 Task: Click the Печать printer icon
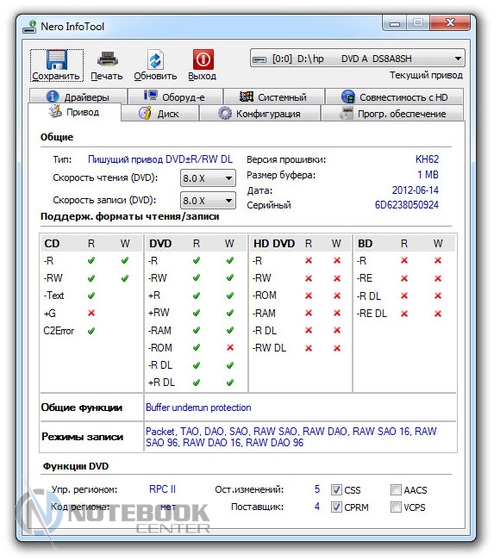[108, 59]
